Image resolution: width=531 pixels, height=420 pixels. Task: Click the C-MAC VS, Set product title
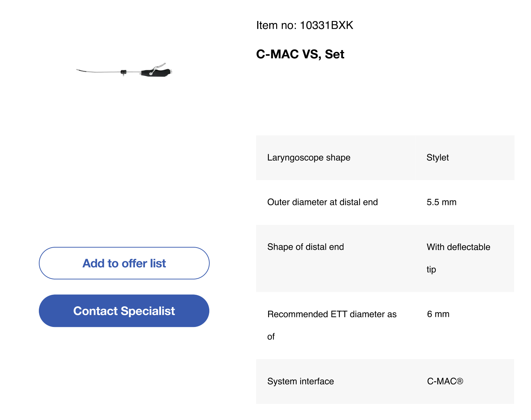(300, 54)
